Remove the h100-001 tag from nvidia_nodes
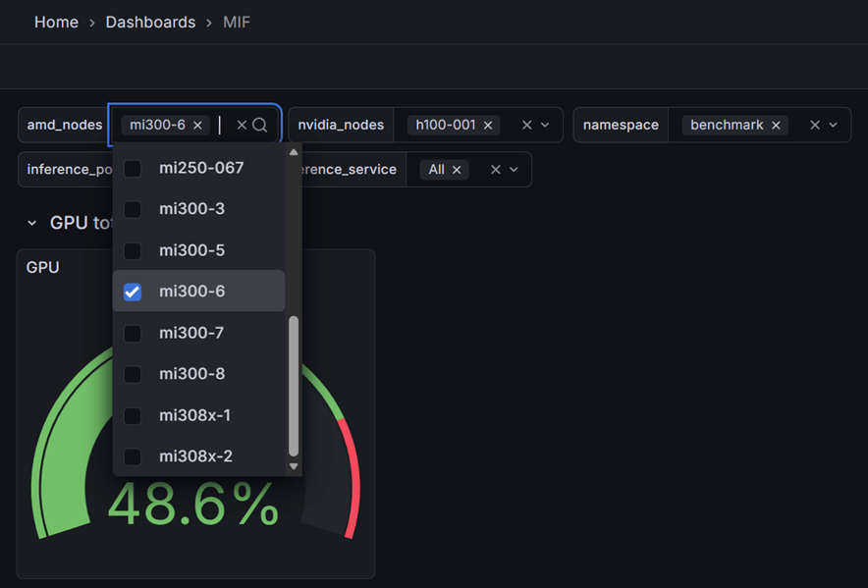Viewport: 868px width, 588px height. [x=488, y=125]
